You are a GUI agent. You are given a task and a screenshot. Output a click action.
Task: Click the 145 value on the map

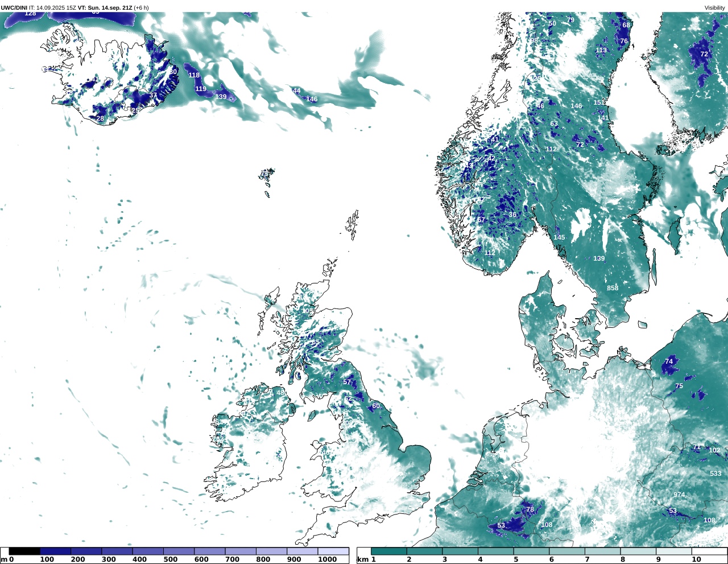pos(559,237)
